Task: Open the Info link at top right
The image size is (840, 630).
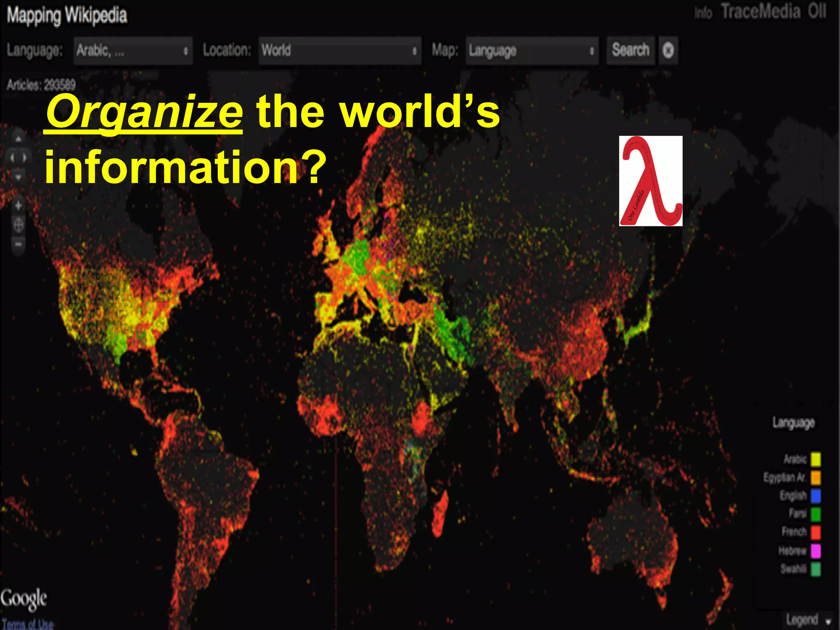Action: (x=703, y=13)
